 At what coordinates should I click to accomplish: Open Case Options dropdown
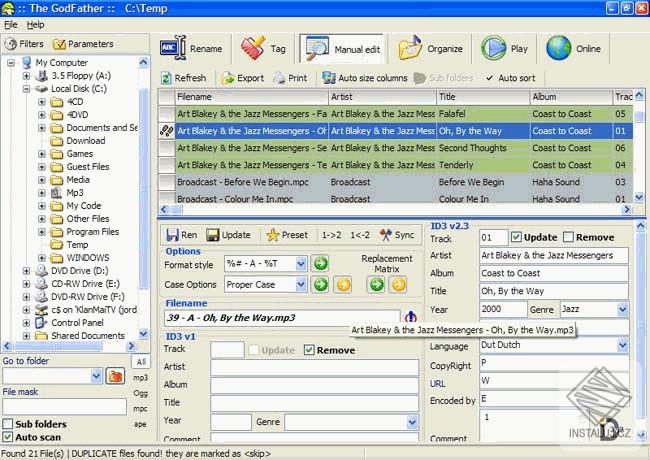pos(301,285)
